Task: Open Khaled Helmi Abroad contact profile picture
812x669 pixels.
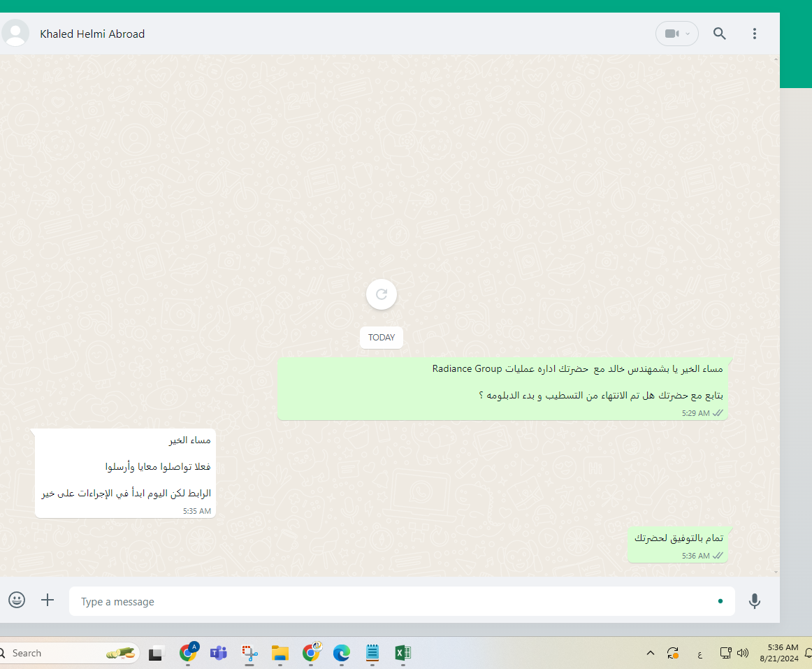Action: 15,34
